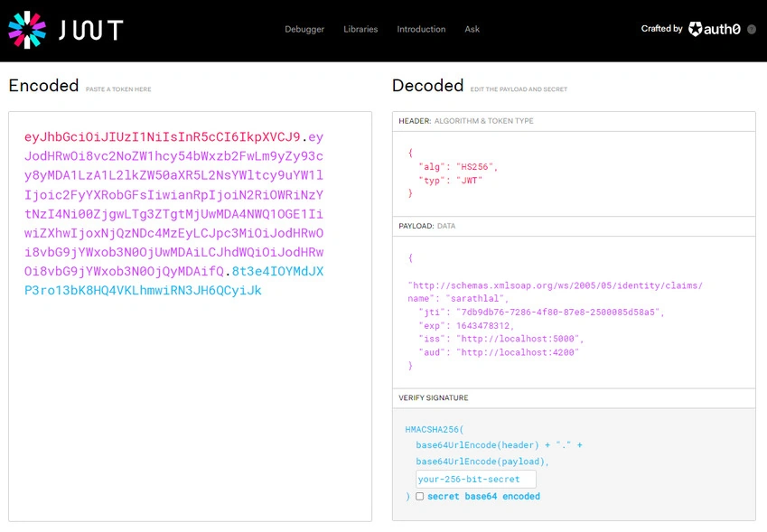Viewport: 767px width, 532px height.
Task: Open the Debugger nav item
Action: click(304, 29)
